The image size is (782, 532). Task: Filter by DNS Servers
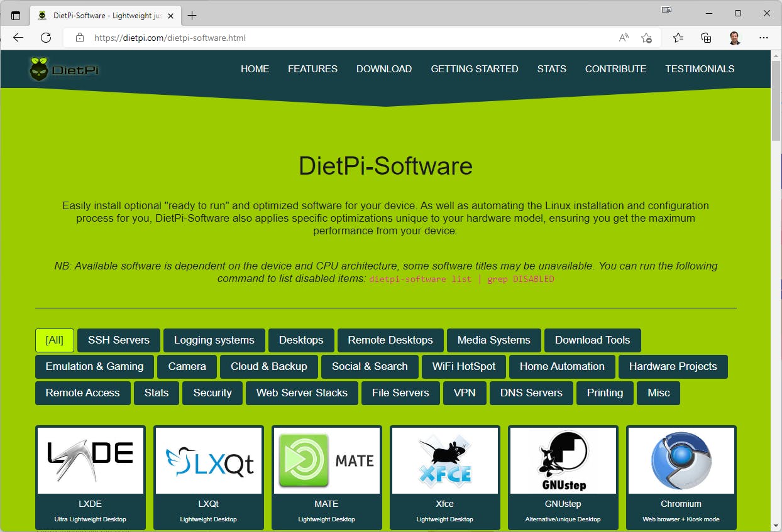[531, 393]
